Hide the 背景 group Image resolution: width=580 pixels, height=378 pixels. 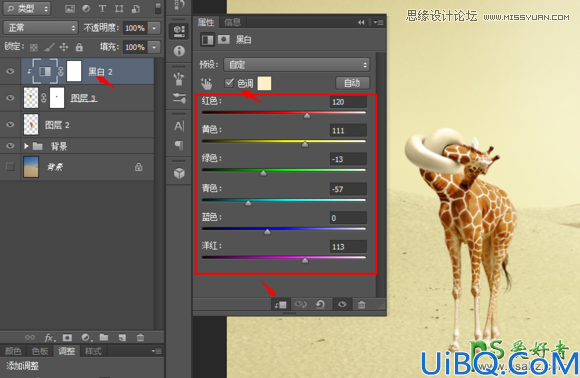[10, 146]
